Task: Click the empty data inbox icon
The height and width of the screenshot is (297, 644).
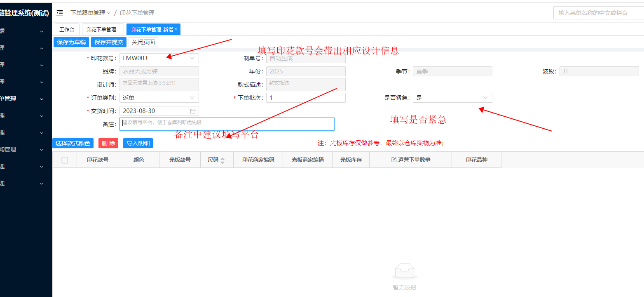Action: pyautogui.click(x=404, y=271)
